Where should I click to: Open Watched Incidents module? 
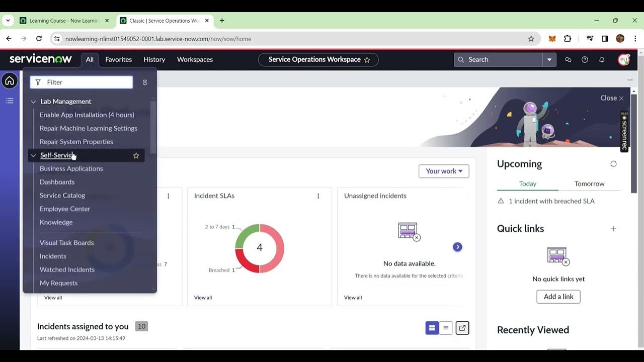(x=67, y=270)
